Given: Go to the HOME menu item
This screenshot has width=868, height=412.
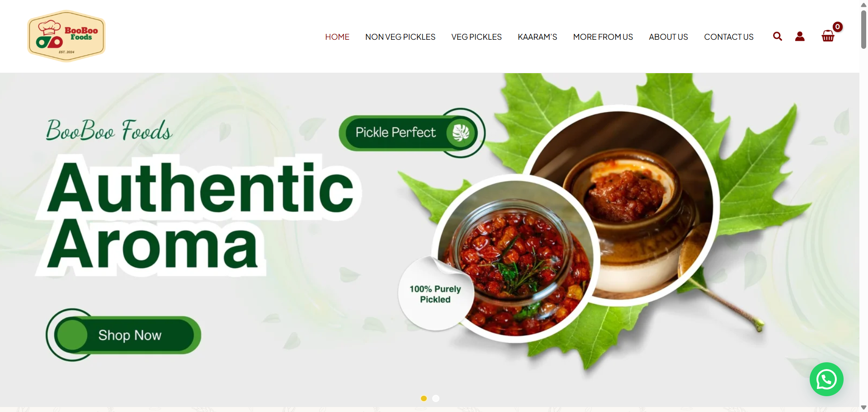Looking at the screenshot, I should click(337, 37).
